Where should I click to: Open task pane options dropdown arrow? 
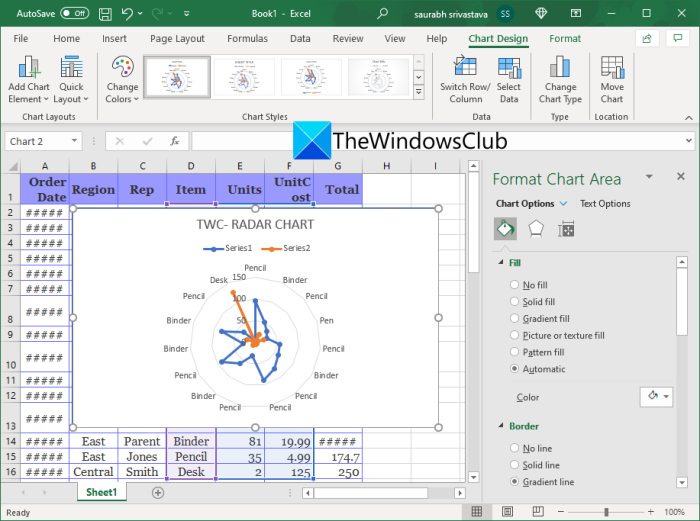point(649,177)
